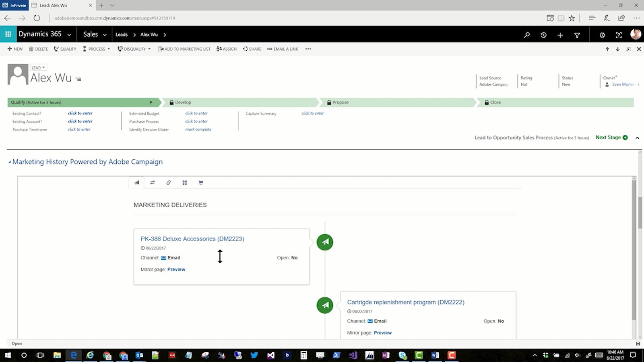Select the Develop process stage
The height and width of the screenshot is (362, 644).
[x=240, y=103]
